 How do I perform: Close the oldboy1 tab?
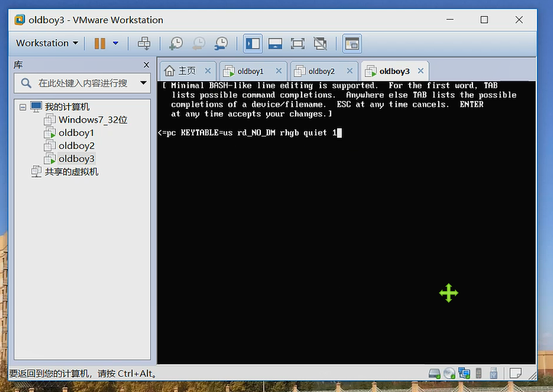click(278, 71)
